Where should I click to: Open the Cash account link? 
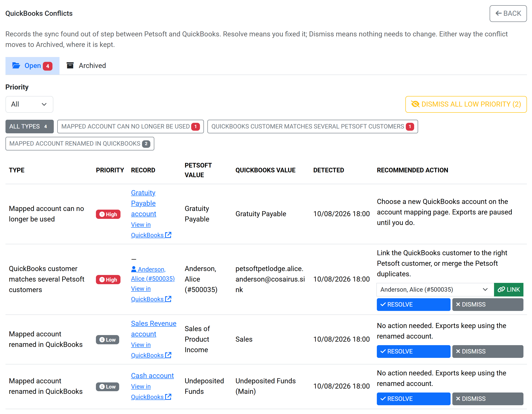click(x=152, y=376)
